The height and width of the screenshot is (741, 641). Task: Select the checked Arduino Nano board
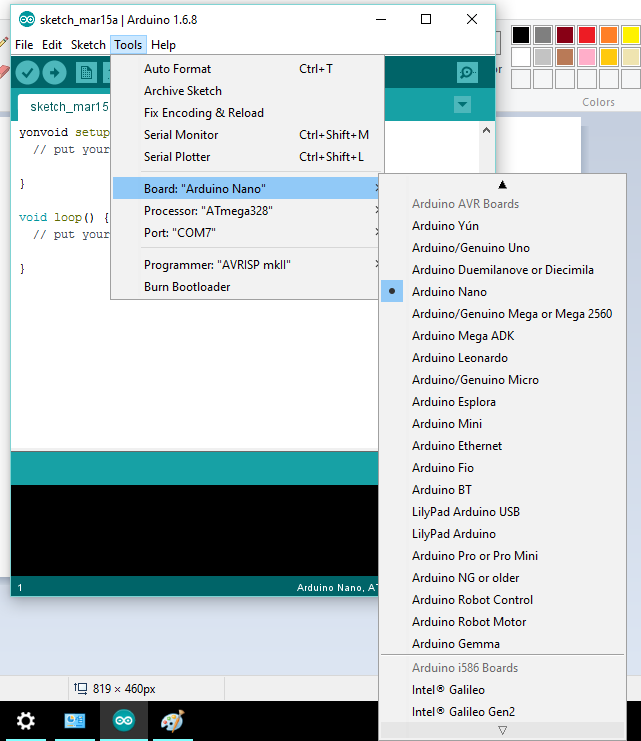pyautogui.click(x=502, y=292)
